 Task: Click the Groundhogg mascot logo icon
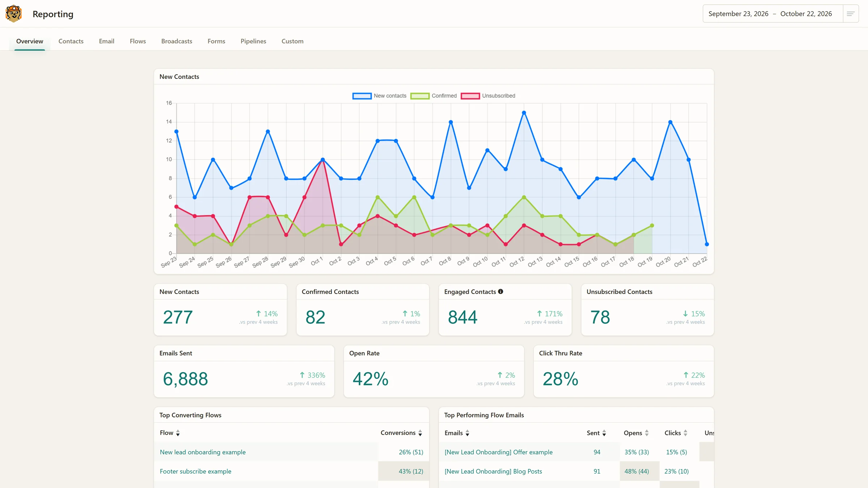click(x=14, y=14)
